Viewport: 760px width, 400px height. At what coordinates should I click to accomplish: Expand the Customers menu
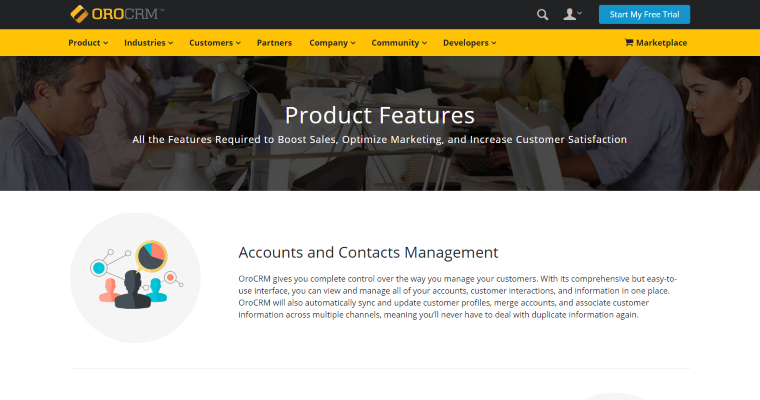pos(215,43)
